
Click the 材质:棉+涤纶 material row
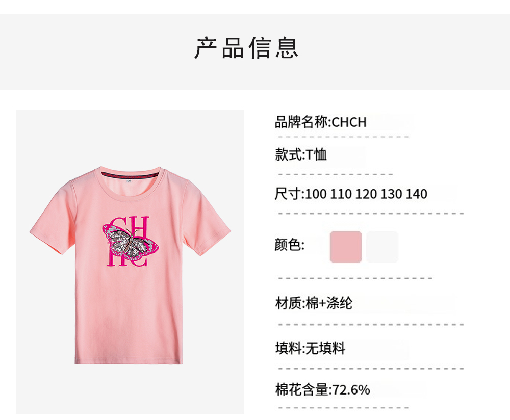(314, 303)
